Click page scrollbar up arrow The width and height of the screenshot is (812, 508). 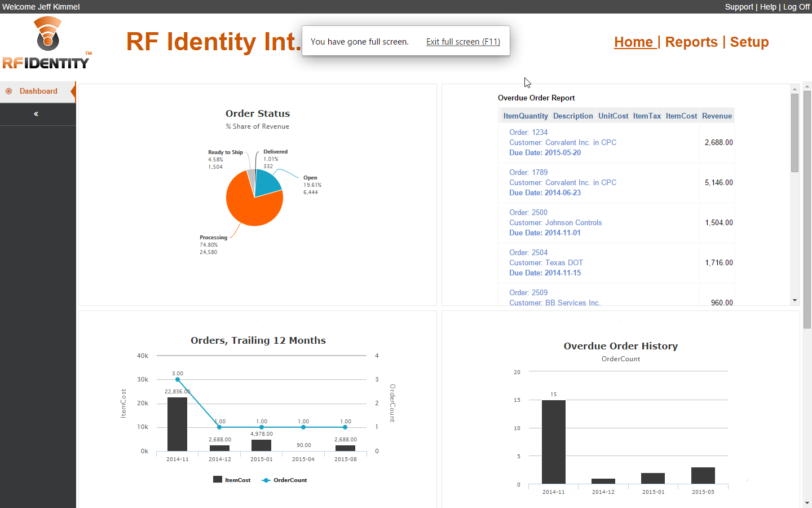pos(807,86)
